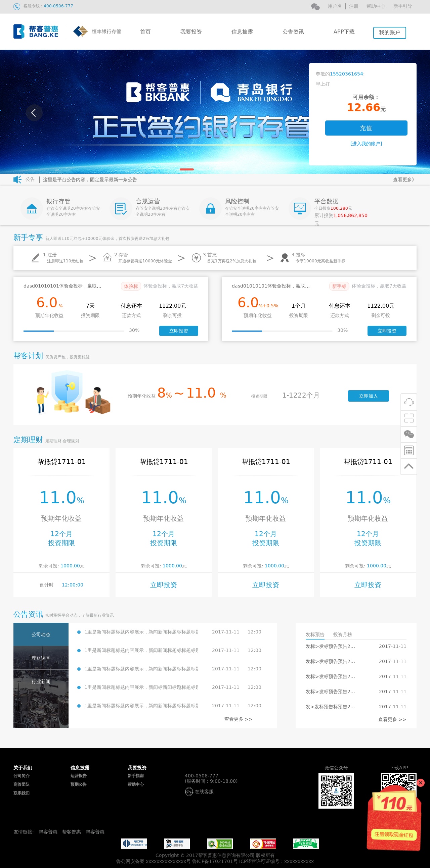The height and width of the screenshot is (868, 430).
Task: Click the risk control lock icon
Action: click(x=210, y=209)
